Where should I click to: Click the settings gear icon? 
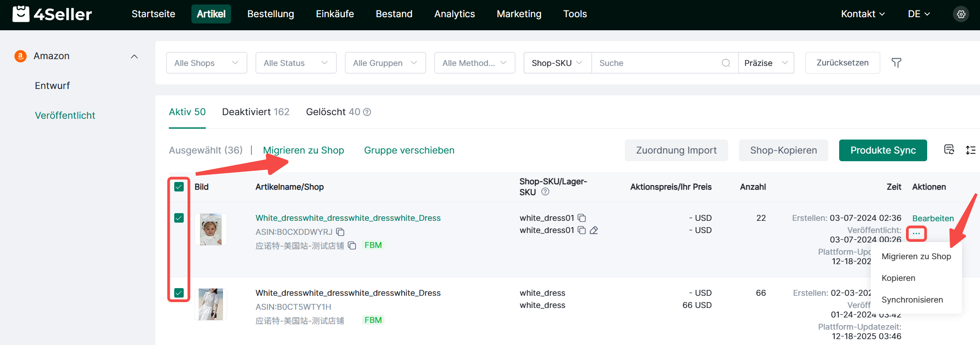(961, 14)
